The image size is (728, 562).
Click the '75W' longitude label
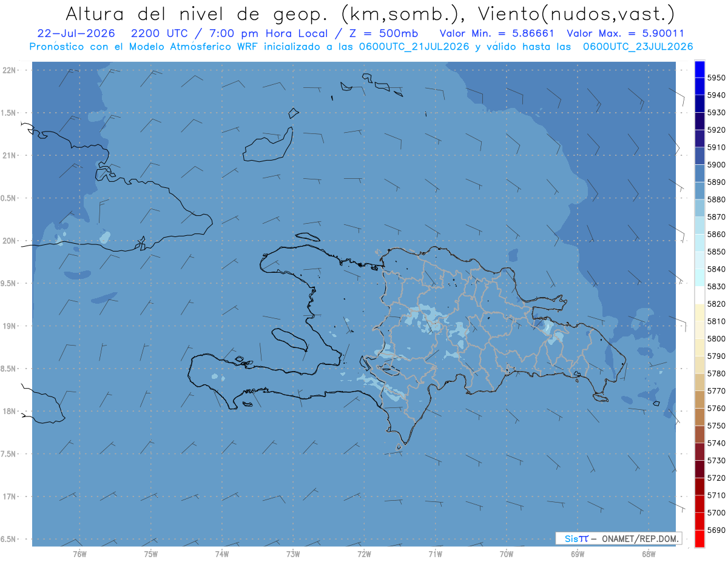pyautogui.click(x=150, y=554)
